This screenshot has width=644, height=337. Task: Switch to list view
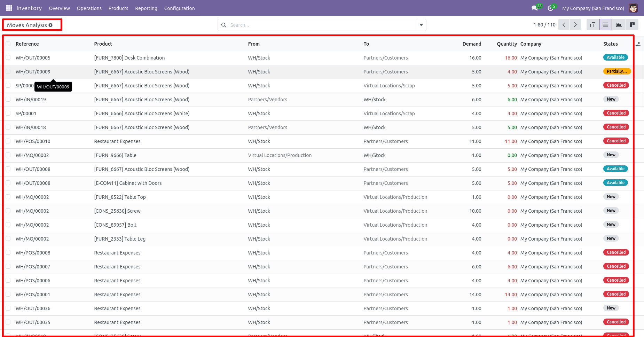pyautogui.click(x=606, y=25)
